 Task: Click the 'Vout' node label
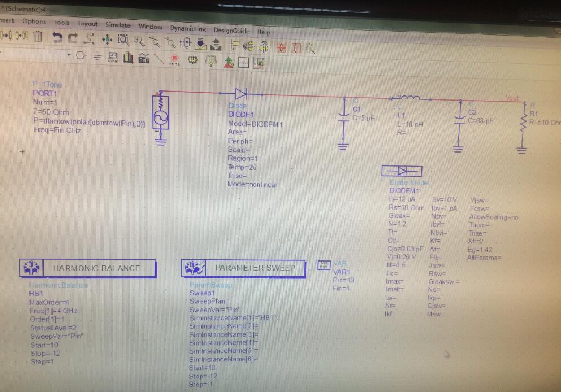click(x=512, y=98)
